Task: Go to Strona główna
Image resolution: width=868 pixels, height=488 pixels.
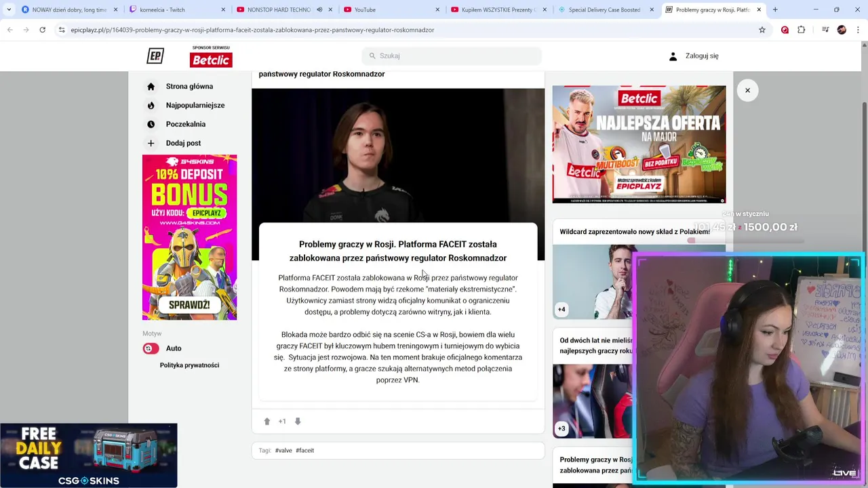Action: [x=189, y=87]
